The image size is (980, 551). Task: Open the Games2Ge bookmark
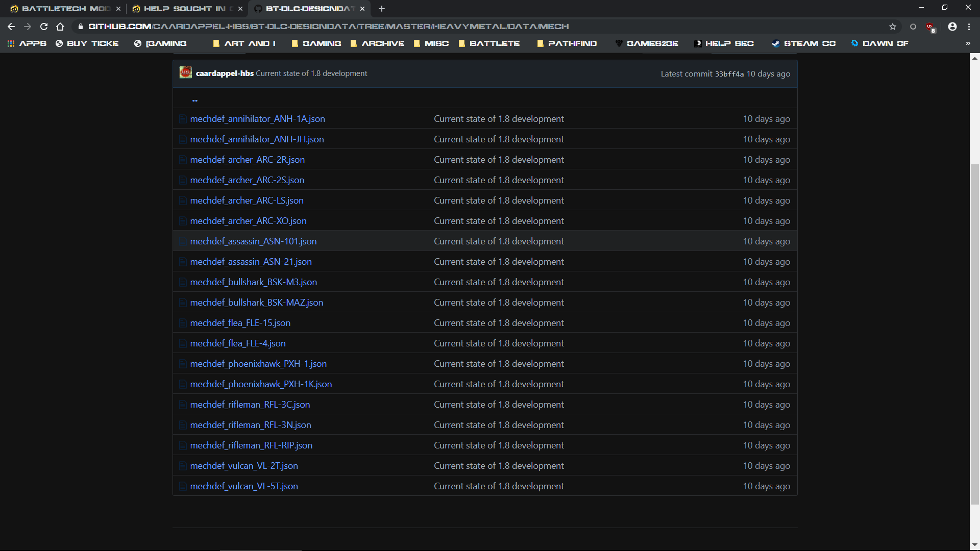coord(647,43)
